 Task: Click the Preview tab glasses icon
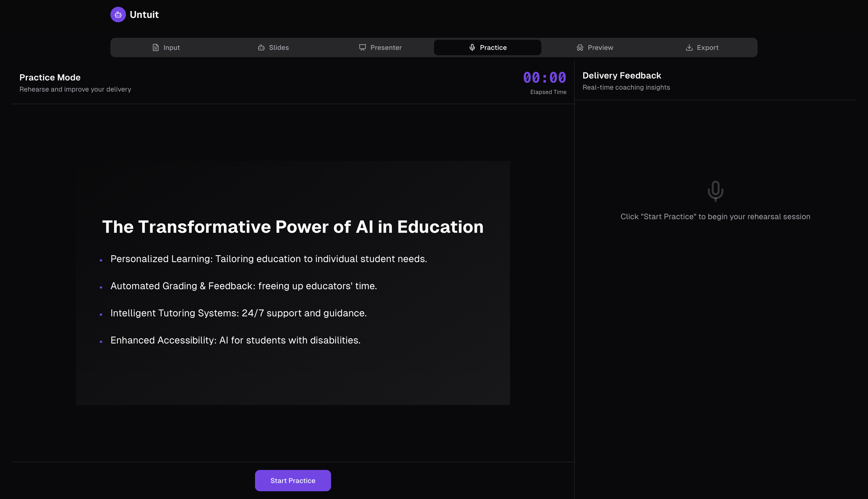point(580,47)
